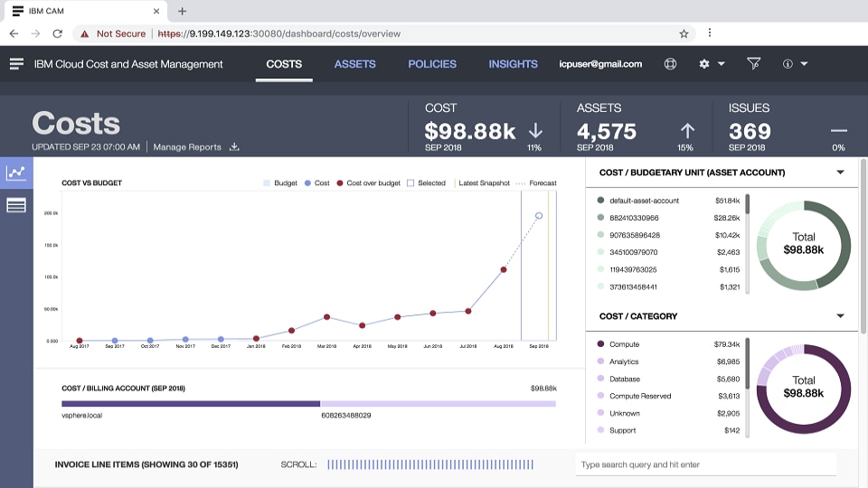868x488 pixels.
Task: Toggle the Selected legend checkbox
Action: 410,183
